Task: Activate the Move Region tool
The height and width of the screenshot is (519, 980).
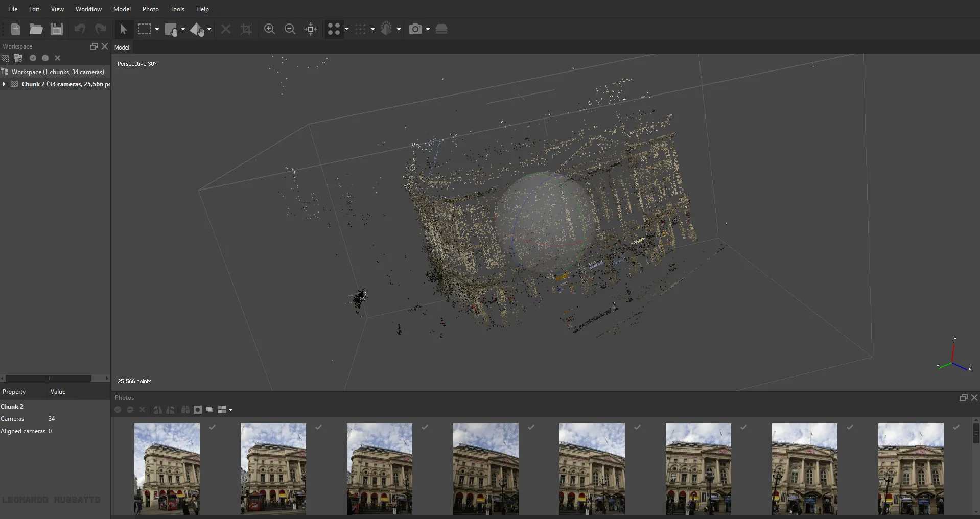Action: (x=172, y=29)
